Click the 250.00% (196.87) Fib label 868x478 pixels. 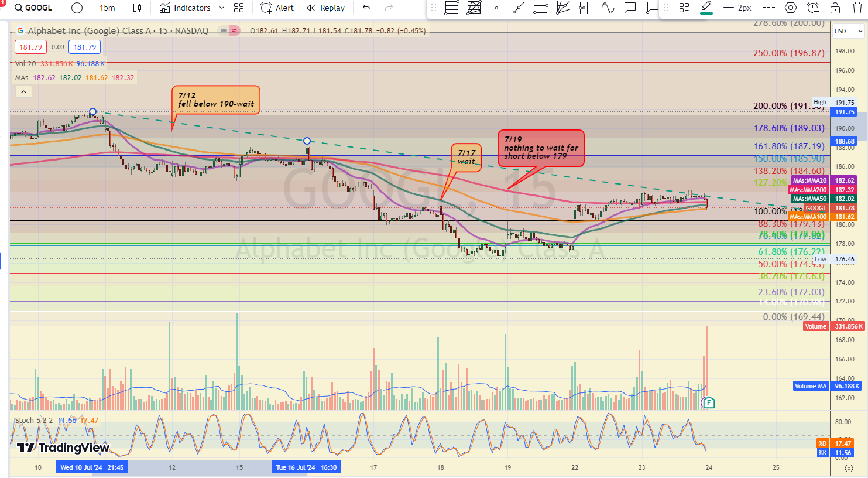pyautogui.click(x=788, y=53)
